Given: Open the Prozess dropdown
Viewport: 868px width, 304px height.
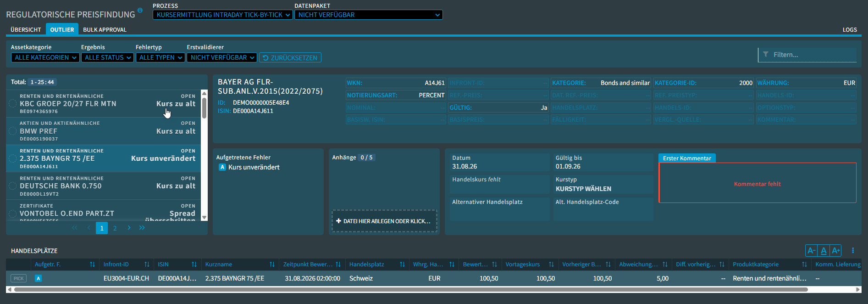Looking at the screenshot, I should [223, 15].
